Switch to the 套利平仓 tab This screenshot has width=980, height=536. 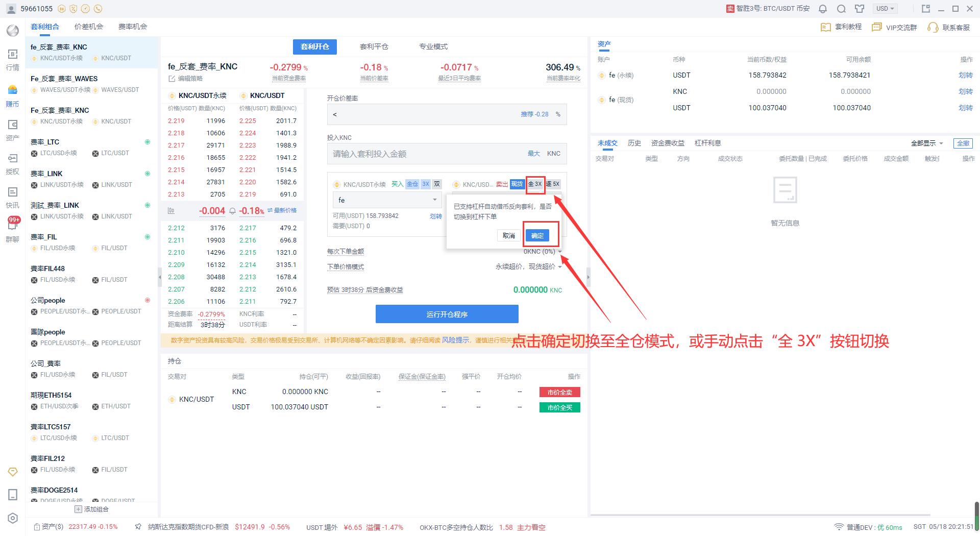[x=374, y=47]
